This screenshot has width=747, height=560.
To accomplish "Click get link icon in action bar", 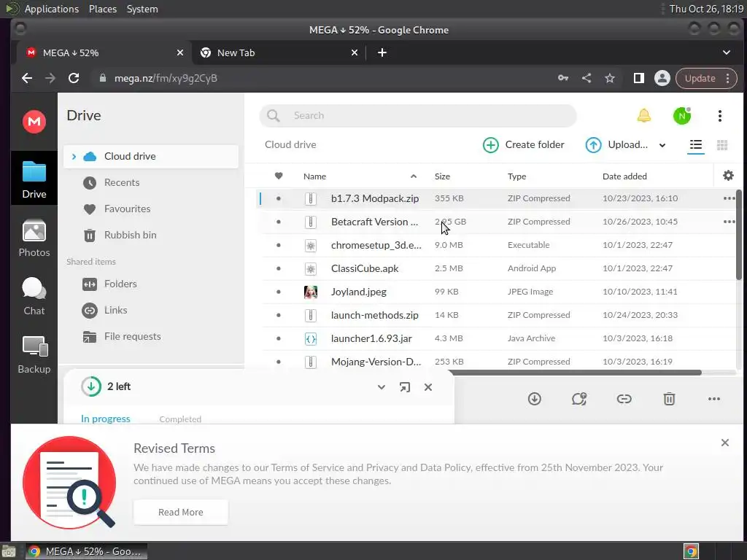I will [624, 399].
